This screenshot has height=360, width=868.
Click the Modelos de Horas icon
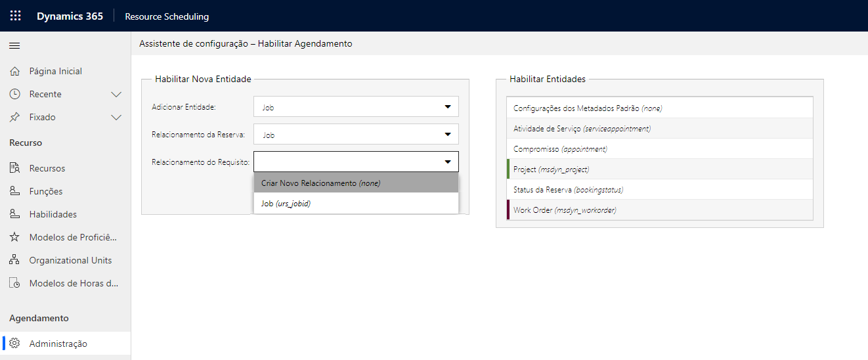[15, 283]
